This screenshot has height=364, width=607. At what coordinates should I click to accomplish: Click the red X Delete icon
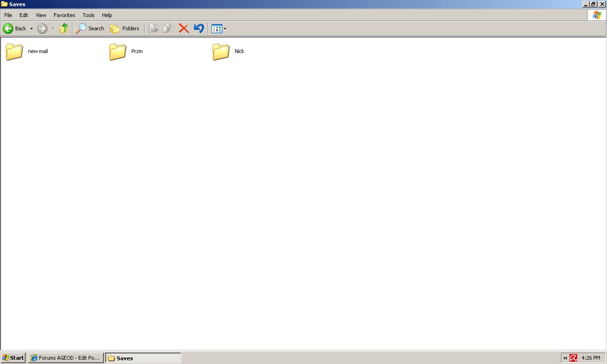pos(184,28)
